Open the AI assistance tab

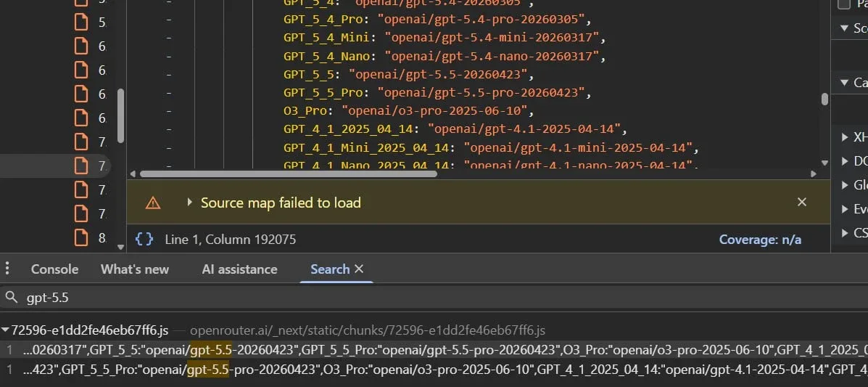click(239, 269)
